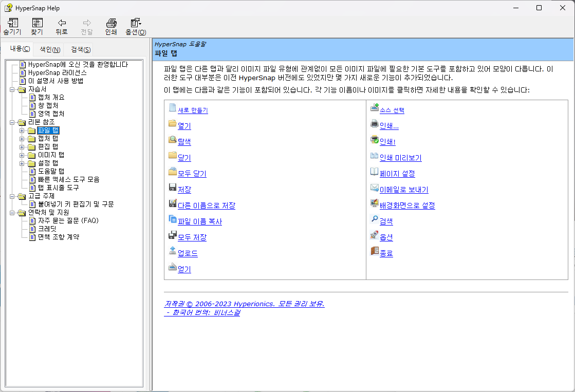
Task: Select 빠른 액세스 도구 모음 topic
Action: pos(68,179)
